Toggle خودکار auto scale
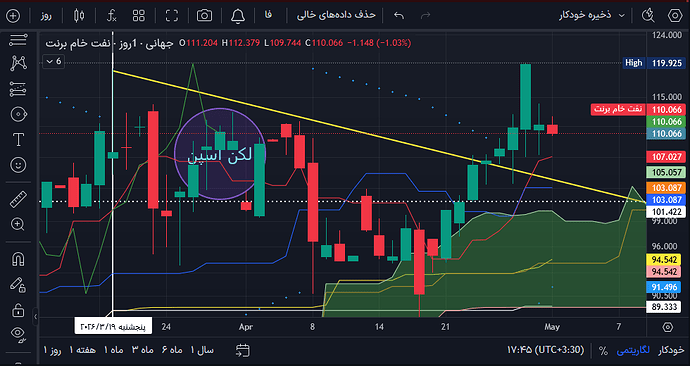This screenshot has height=366, width=690. [x=671, y=350]
